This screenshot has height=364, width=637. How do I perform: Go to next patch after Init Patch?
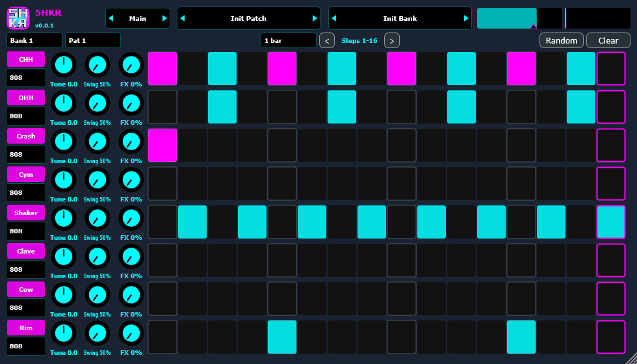pyautogui.click(x=315, y=18)
